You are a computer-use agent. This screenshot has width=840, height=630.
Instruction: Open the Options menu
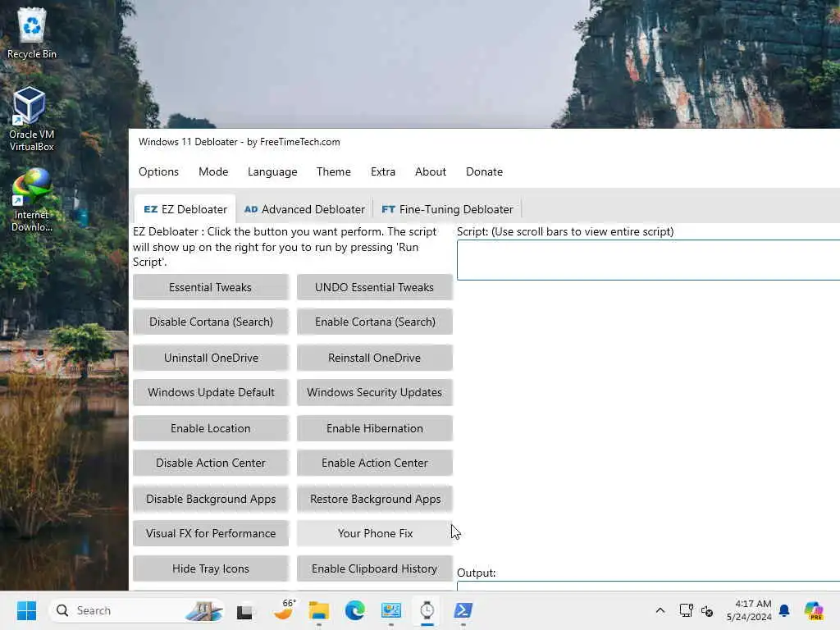[158, 171]
